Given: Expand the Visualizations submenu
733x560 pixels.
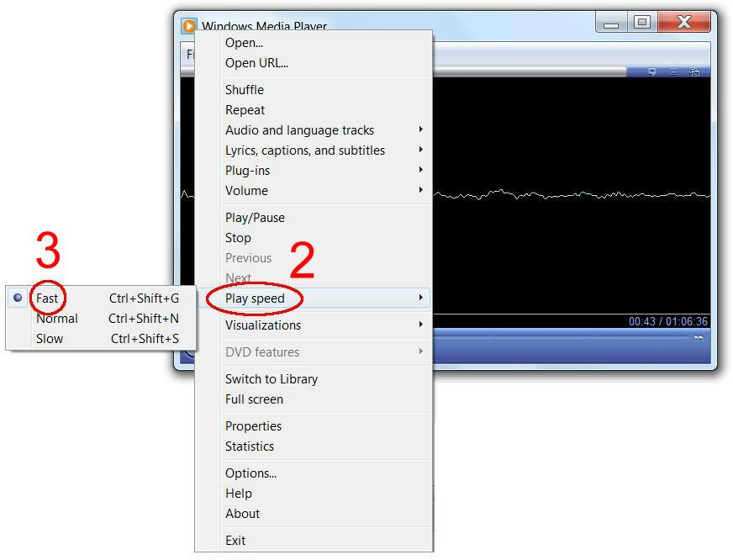Looking at the screenshot, I should 263,325.
